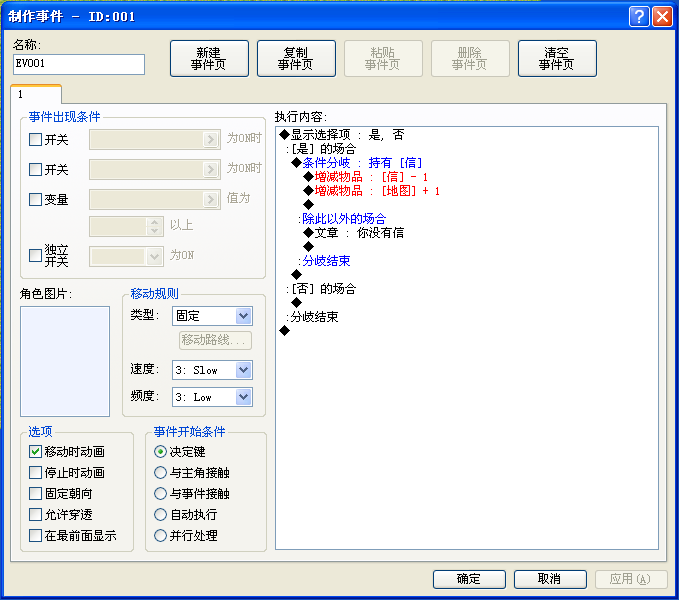
Task: Click the help question mark icon
Action: (x=639, y=17)
